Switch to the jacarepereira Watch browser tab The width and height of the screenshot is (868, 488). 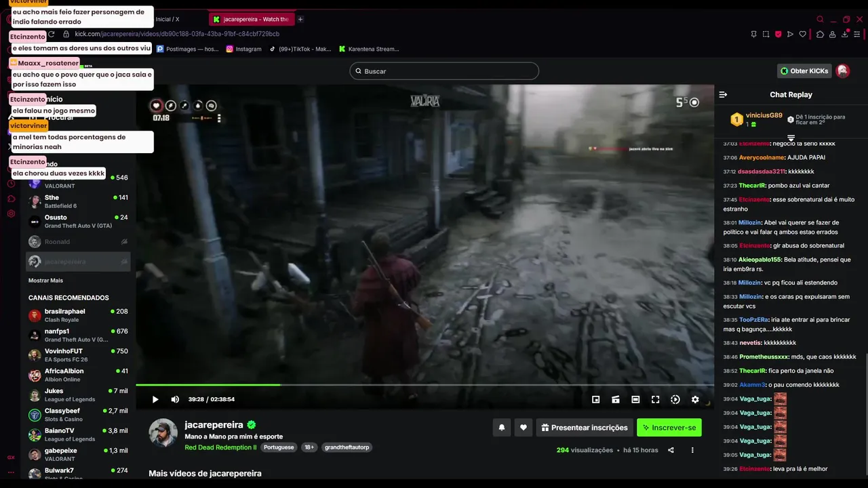[250, 19]
